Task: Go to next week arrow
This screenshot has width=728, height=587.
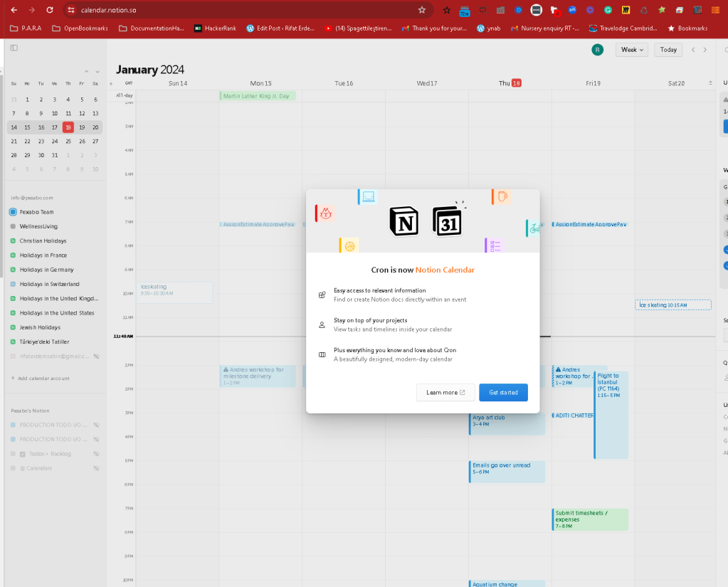Action: pyautogui.click(x=705, y=50)
